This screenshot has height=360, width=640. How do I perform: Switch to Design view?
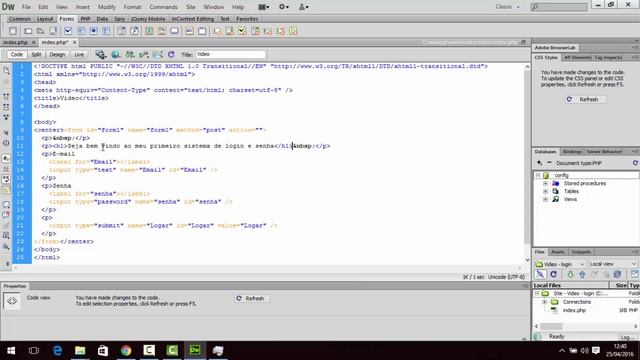[x=57, y=54]
